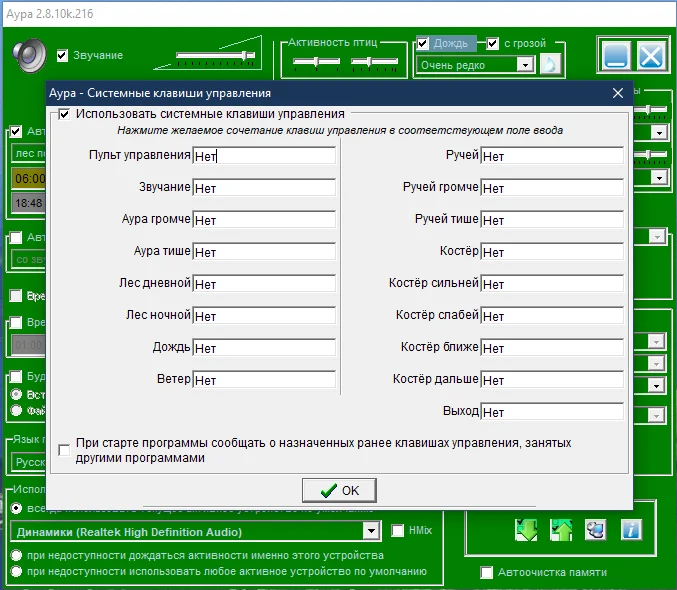Screen dimensions: 677x590
Task: Select wait for this device's activity radio
Action: coord(16,555)
